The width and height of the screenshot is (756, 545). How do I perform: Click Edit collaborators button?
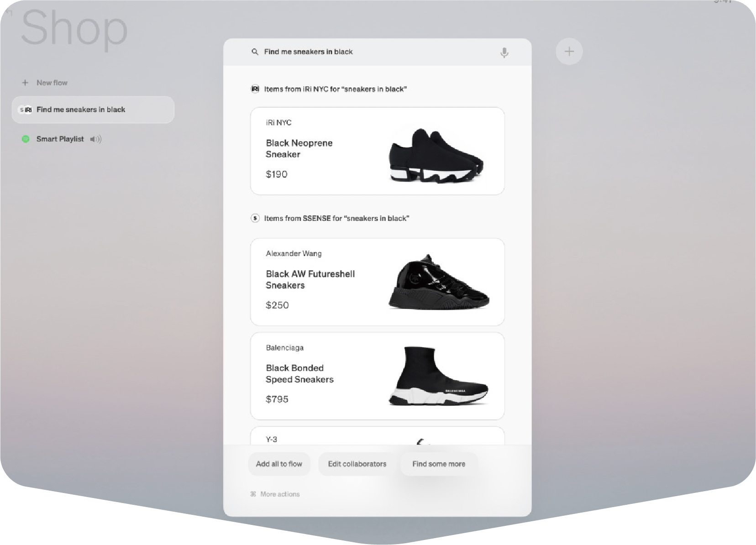tap(357, 464)
